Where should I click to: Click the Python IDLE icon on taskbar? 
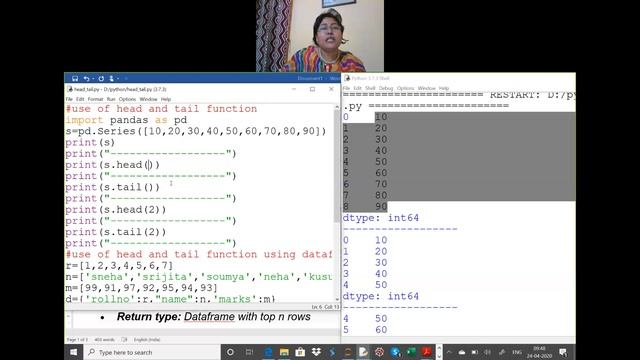pos(363,352)
